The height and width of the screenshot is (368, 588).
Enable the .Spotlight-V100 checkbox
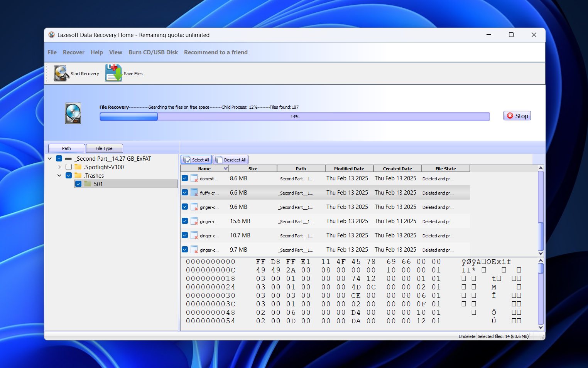point(69,167)
